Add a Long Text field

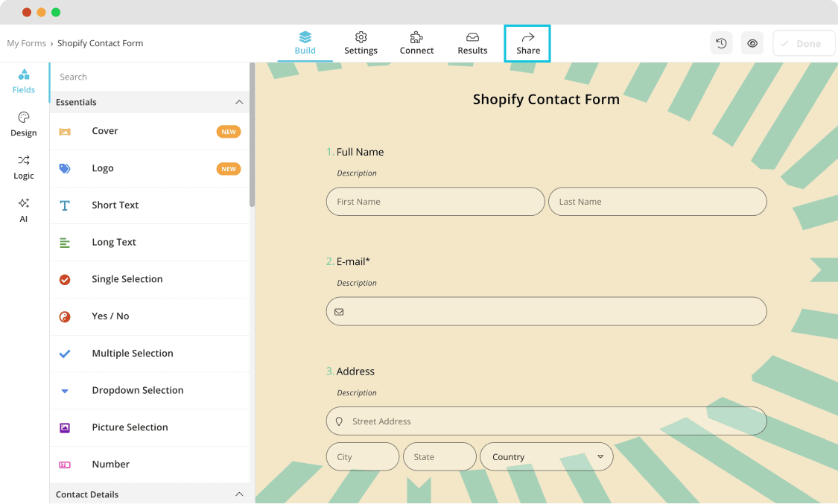pyautogui.click(x=150, y=243)
